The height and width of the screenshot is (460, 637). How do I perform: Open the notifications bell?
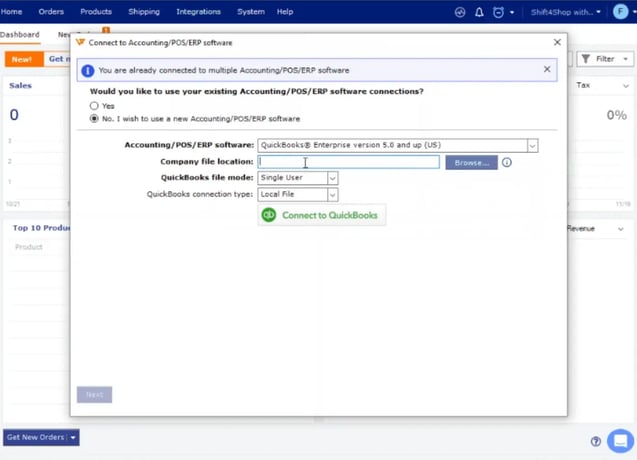[479, 12]
